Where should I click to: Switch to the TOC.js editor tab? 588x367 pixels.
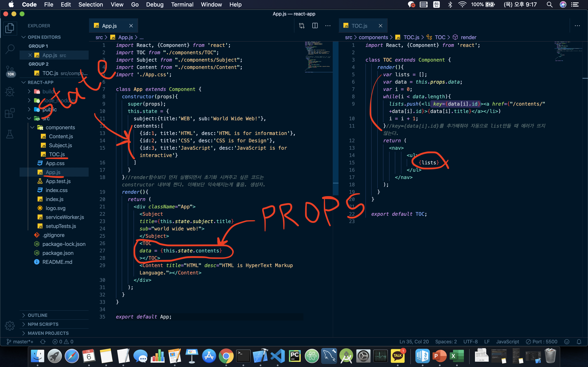point(359,26)
